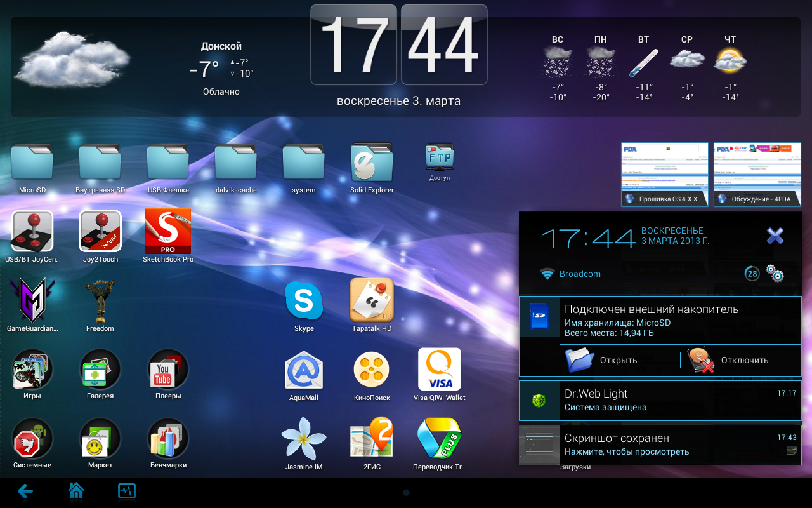
Task: Open the КиноПоиск app
Action: tap(372, 370)
